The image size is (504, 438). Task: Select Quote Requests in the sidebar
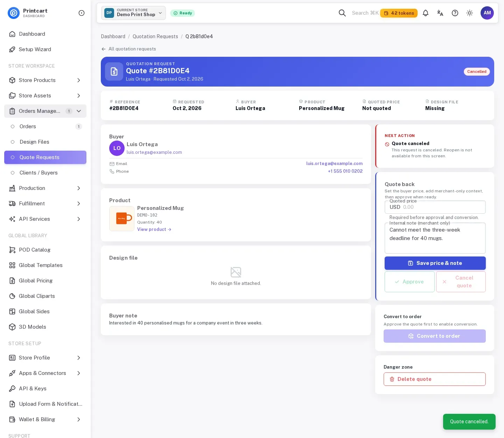(45, 157)
